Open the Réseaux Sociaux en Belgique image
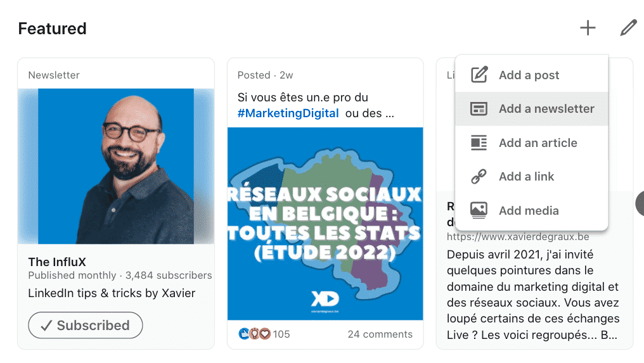 pyautogui.click(x=325, y=224)
